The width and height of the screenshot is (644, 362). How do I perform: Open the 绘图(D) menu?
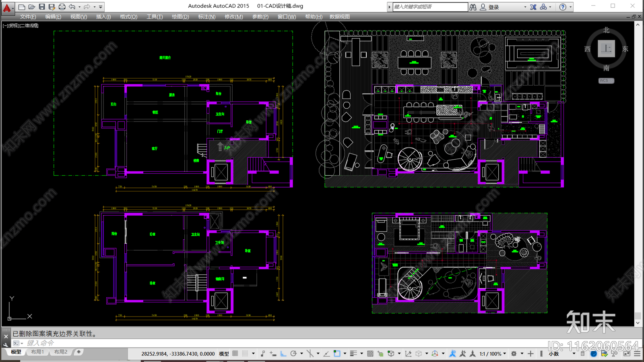(180, 16)
